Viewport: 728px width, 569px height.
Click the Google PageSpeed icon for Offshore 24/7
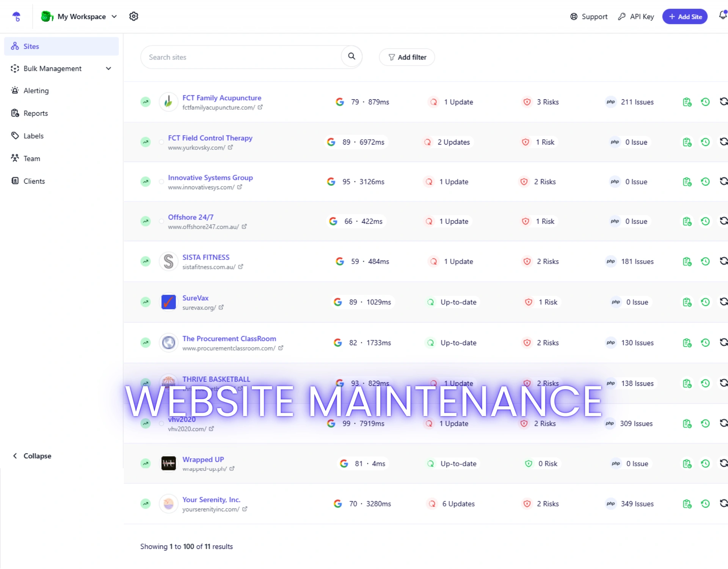click(x=333, y=221)
